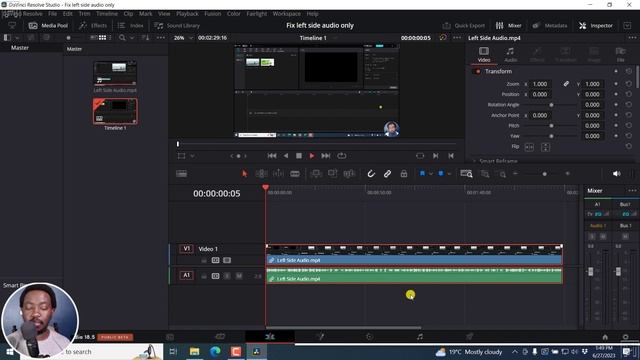The height and width of the screenshot is (360, 640).
Task: Select the arrow Selection Mode tool
Action: [x=244, y=173]
